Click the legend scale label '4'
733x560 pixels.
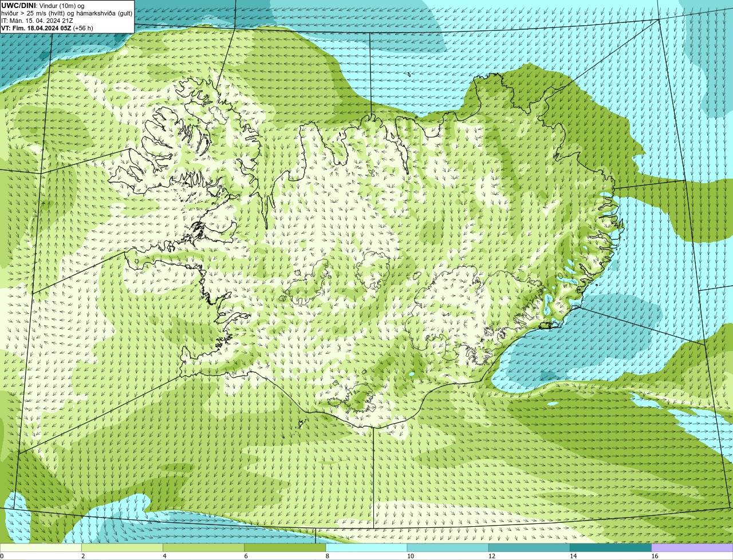[164, 556]
